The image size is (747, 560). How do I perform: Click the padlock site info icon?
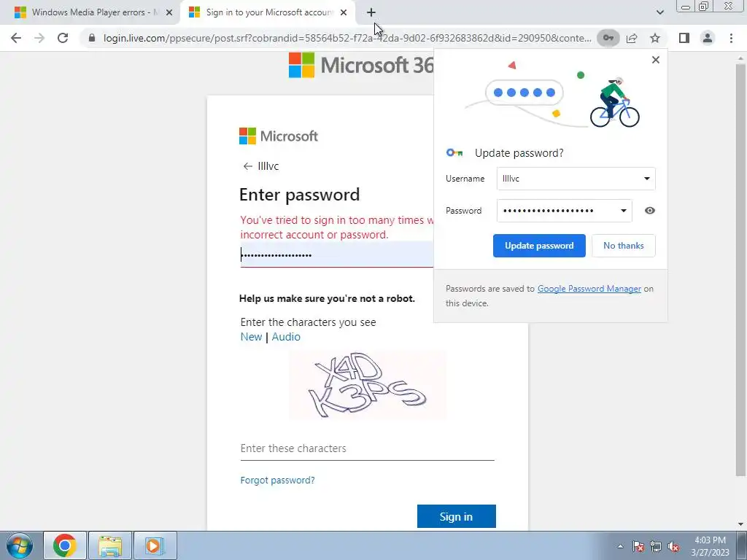click(92, 38)
